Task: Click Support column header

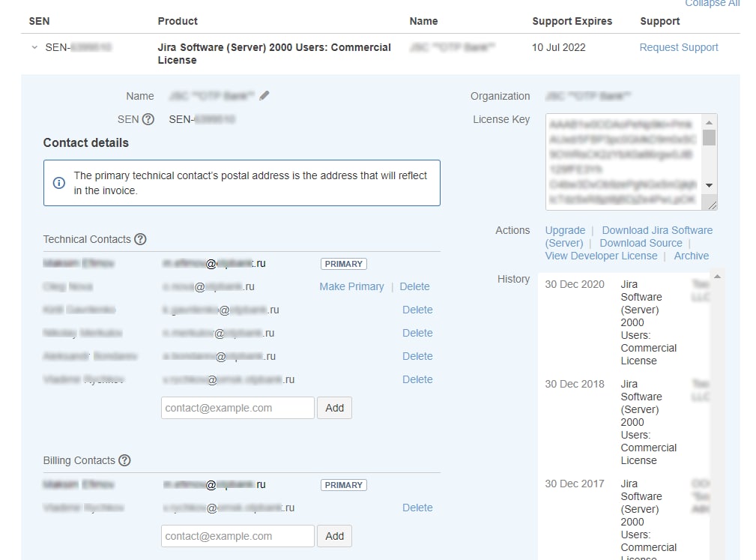Action: tap(659, 21)
